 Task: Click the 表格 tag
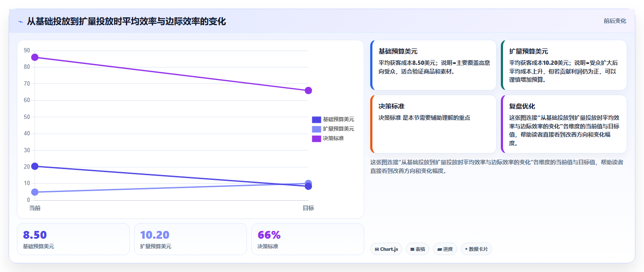[417, 249]
